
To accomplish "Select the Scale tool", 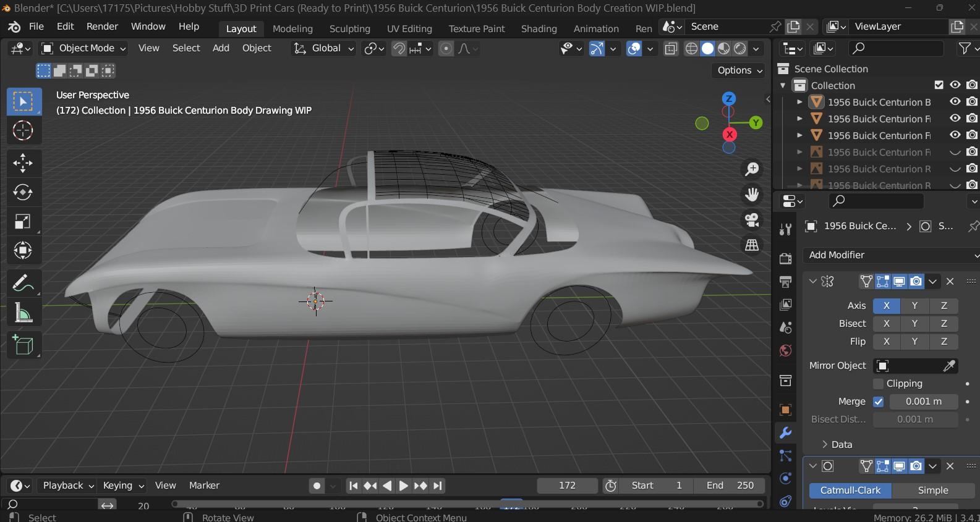I will (x=23, y=221).
